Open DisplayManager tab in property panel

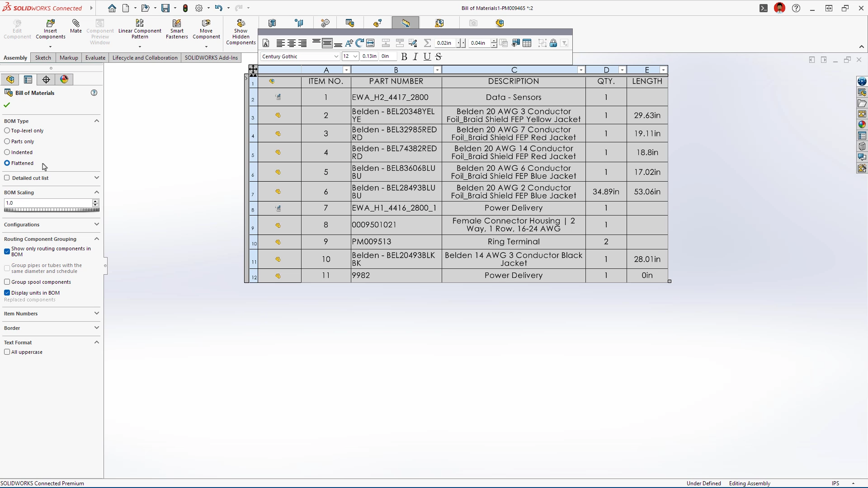64,80
